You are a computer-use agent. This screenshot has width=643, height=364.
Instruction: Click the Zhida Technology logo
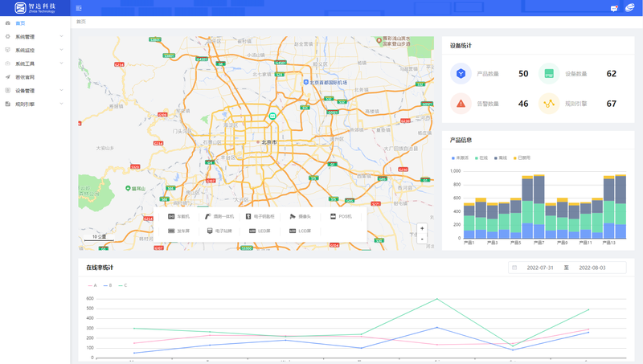[35, 8]
